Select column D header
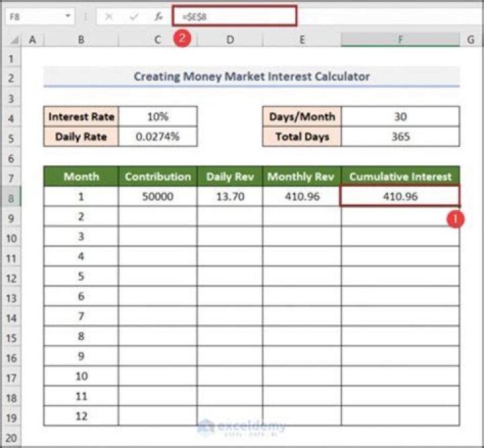The width and height of the screenshot is (484, 448). coord(230,40)
